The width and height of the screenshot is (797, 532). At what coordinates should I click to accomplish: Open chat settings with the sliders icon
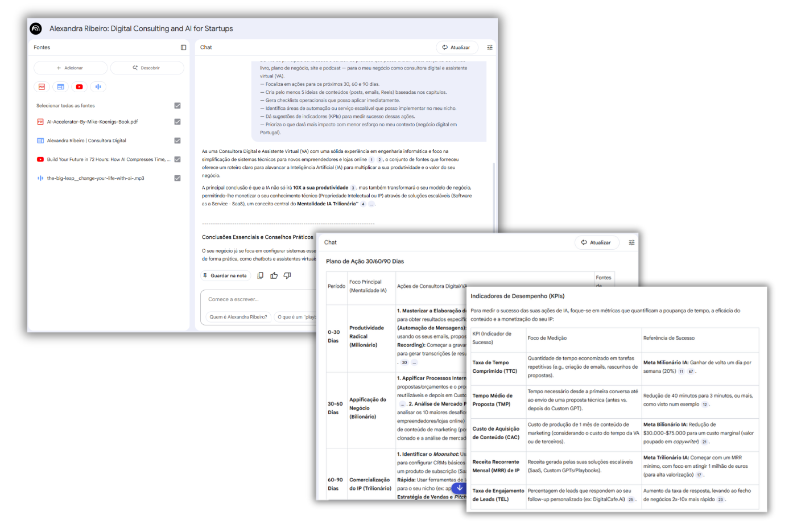coord(489,47)
